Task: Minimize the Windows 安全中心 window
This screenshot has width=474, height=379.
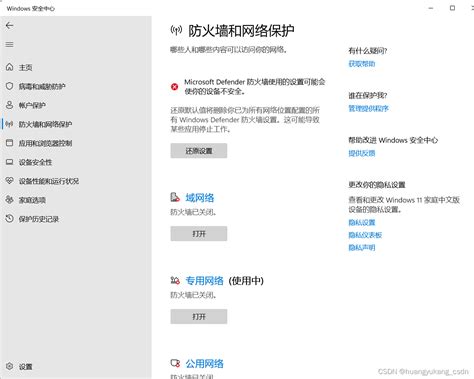Action: tap(431, 8)
